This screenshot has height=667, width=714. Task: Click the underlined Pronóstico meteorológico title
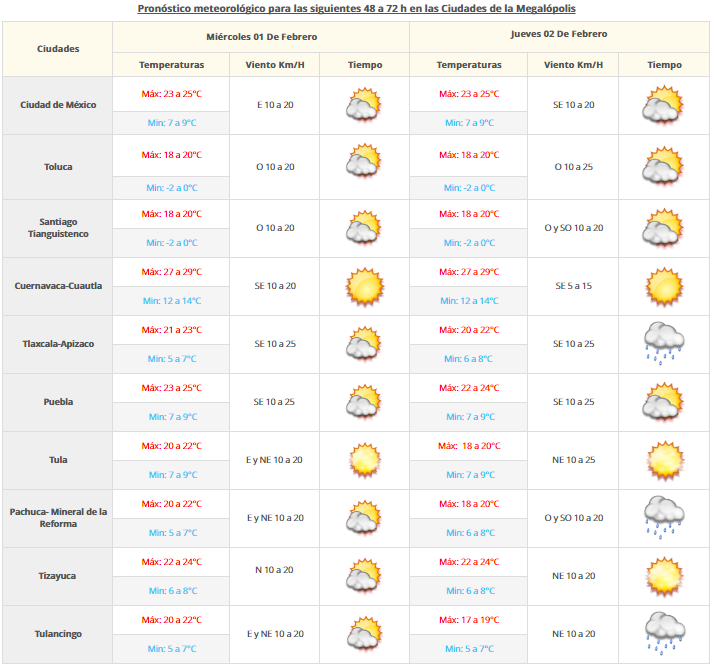(x=355, y=8)
